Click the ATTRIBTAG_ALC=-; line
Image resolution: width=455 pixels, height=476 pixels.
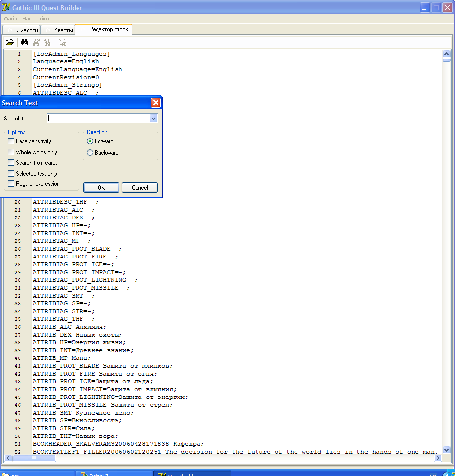point(63,210)
